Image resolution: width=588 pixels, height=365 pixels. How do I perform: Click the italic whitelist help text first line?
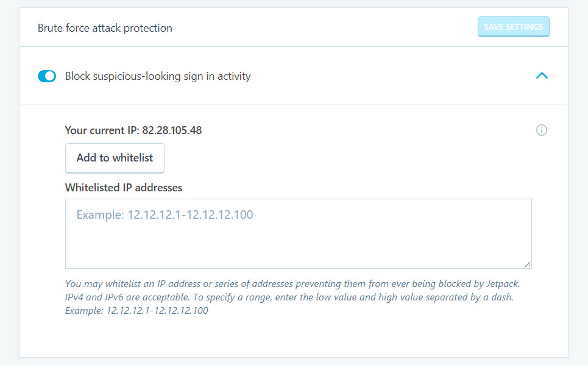[x=292, y=283]
